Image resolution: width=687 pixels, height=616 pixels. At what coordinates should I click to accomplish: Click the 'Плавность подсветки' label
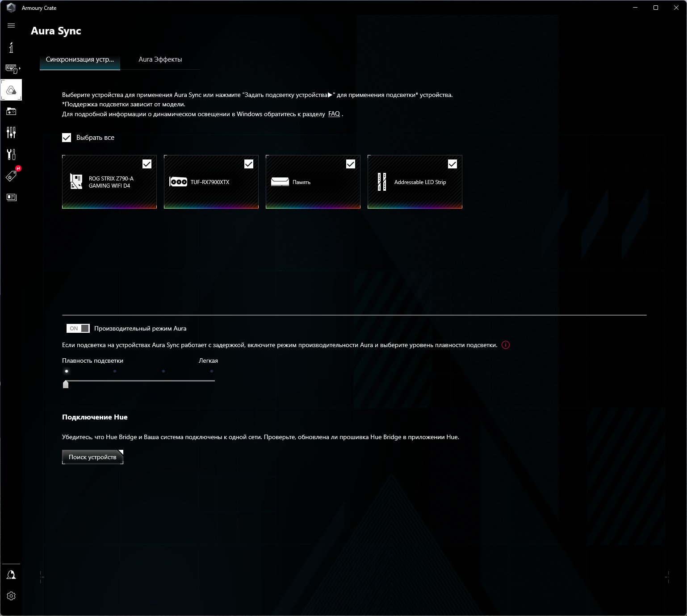(92, 360)
